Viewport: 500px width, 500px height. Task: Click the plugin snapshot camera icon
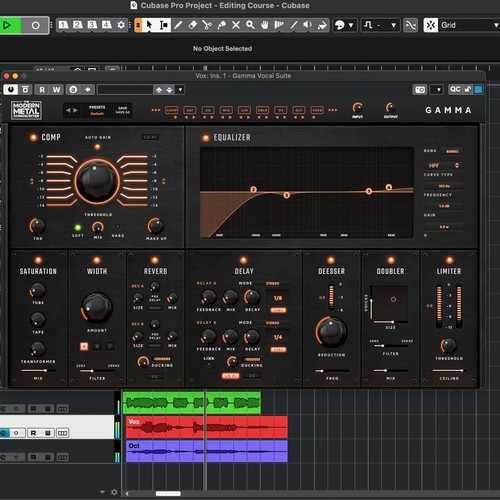tap(420, 89)
